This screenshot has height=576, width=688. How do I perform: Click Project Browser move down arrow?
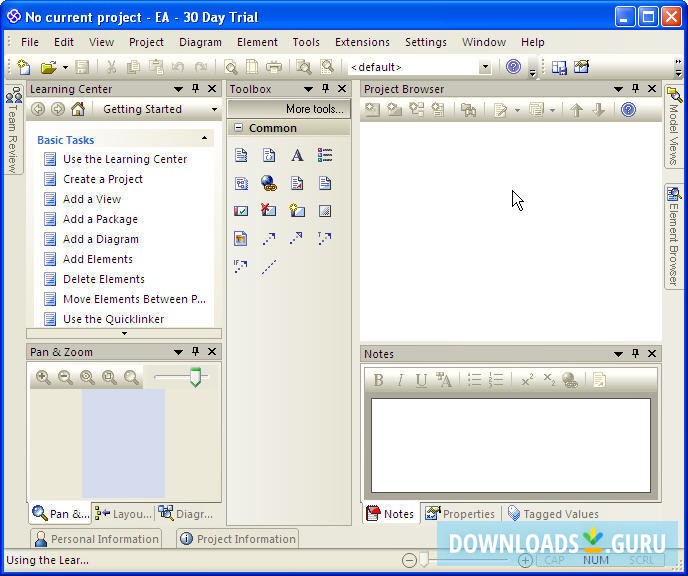pyautogui.click(x=598, y=109)
